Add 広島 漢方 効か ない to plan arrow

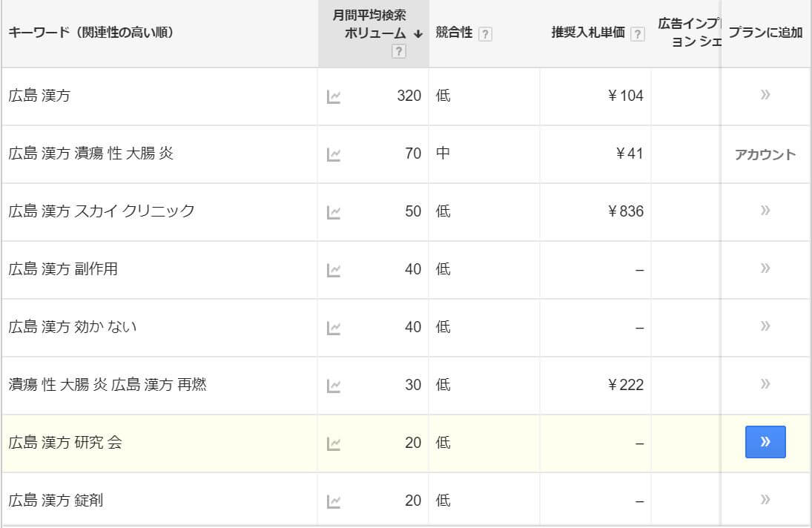pyautogui.click(x=765, y=326)
